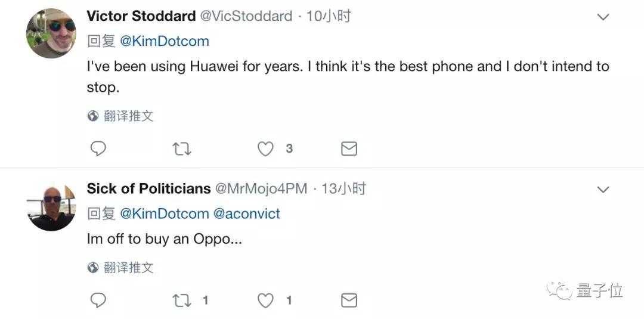Reply to Victor Stoddard's tweet
This screenshot has height=319, width=644.
point(97,148)
